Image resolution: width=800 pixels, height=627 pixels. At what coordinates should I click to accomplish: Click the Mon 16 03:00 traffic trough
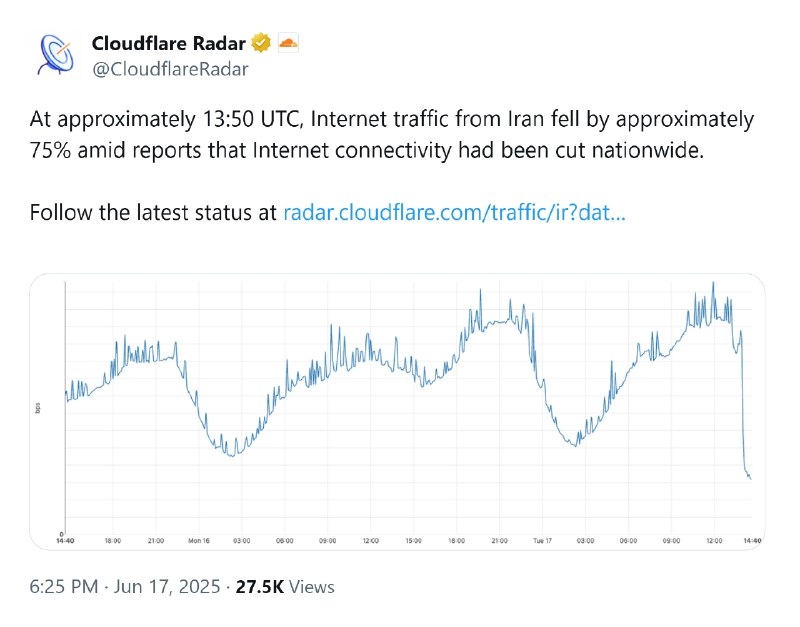coord(232,453)
